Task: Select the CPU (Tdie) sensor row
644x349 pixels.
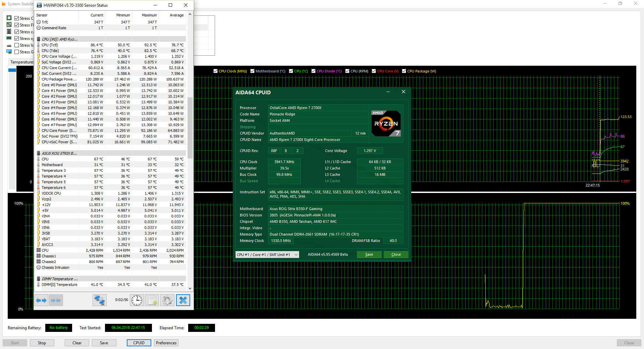Action: tap(111, 51)
